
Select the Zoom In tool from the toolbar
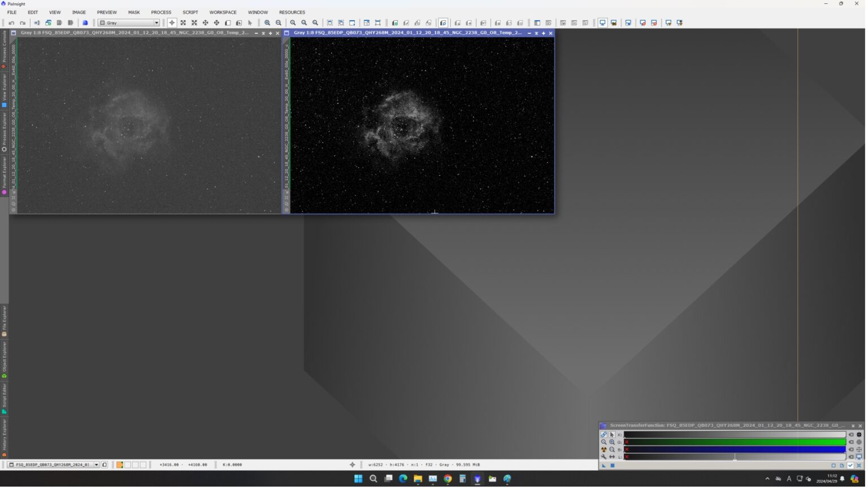(x=267, y=23)
